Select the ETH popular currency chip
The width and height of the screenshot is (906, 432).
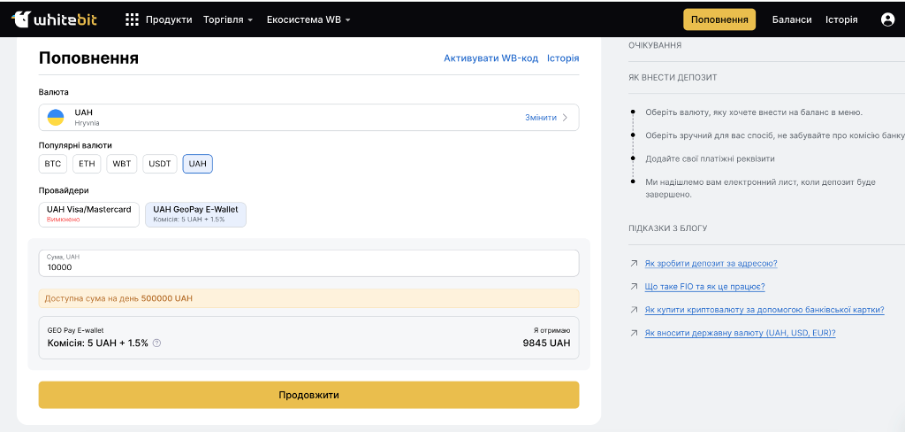coord(87,164)
